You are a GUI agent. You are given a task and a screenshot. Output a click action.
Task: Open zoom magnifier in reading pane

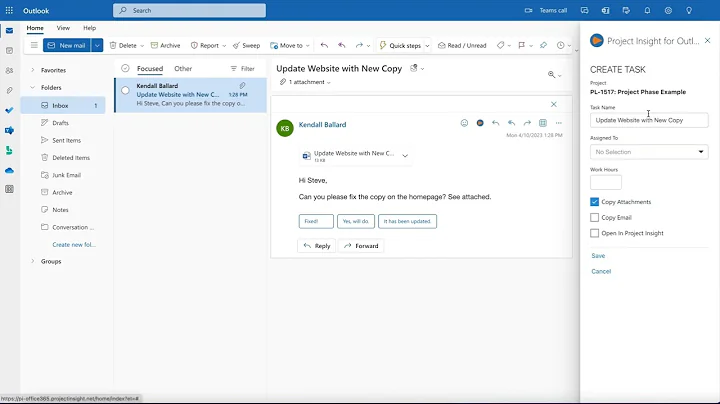[551, 74]
